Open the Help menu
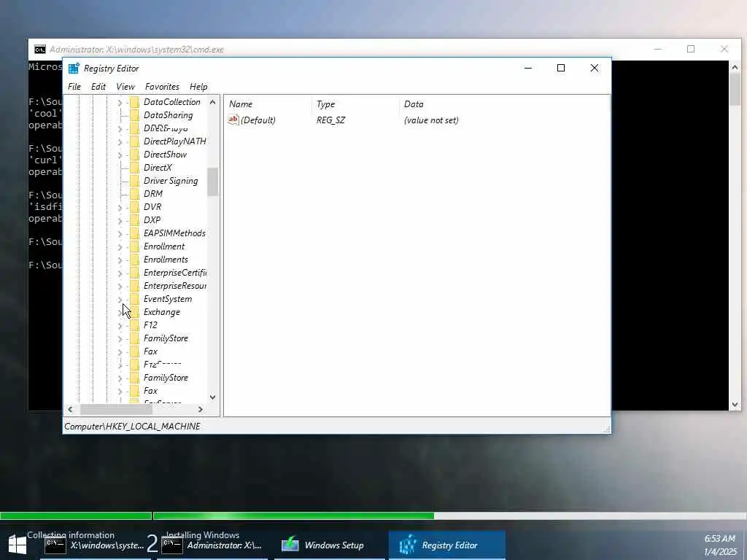Viewport: 747px width, 560px height. [x=198, y=87]
